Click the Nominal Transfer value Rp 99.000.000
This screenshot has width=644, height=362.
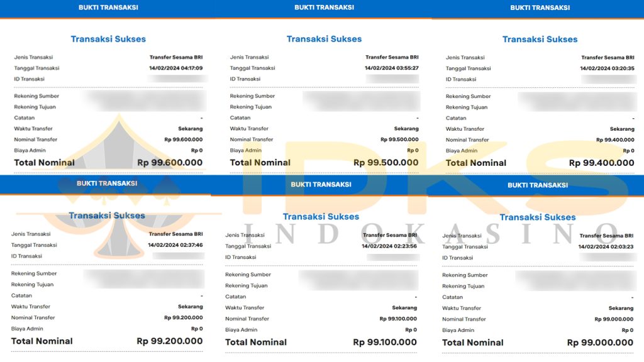click(614, 319)
